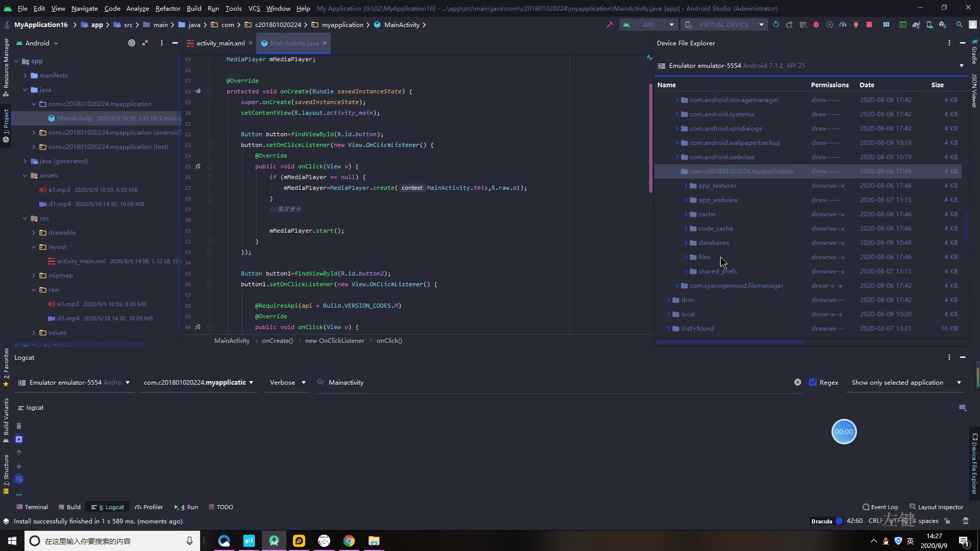The image size is (980, 551).
Task: Click the clear Logcat button
Action: [19, 425]
